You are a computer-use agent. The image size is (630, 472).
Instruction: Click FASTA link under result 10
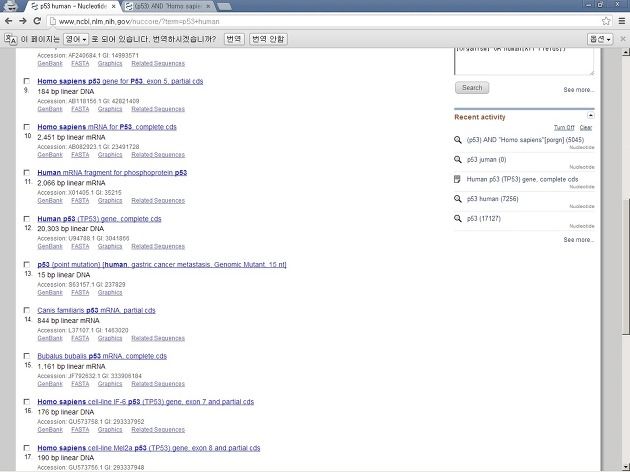coord(80,155)
